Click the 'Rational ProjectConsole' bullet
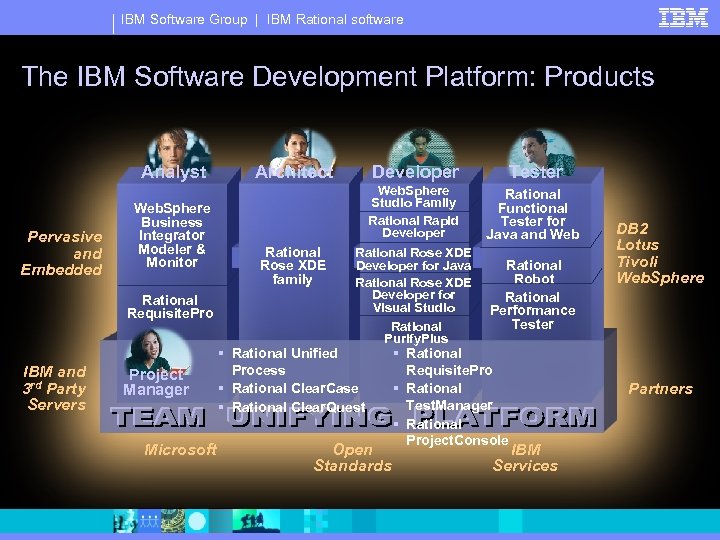This screenshot has width=720, height=540. [x=457, y=432]
